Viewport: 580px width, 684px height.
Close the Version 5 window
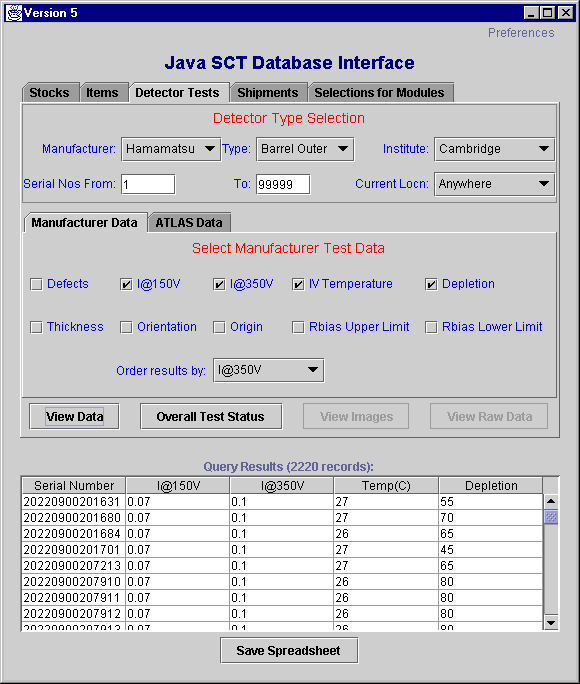point(566,13)
